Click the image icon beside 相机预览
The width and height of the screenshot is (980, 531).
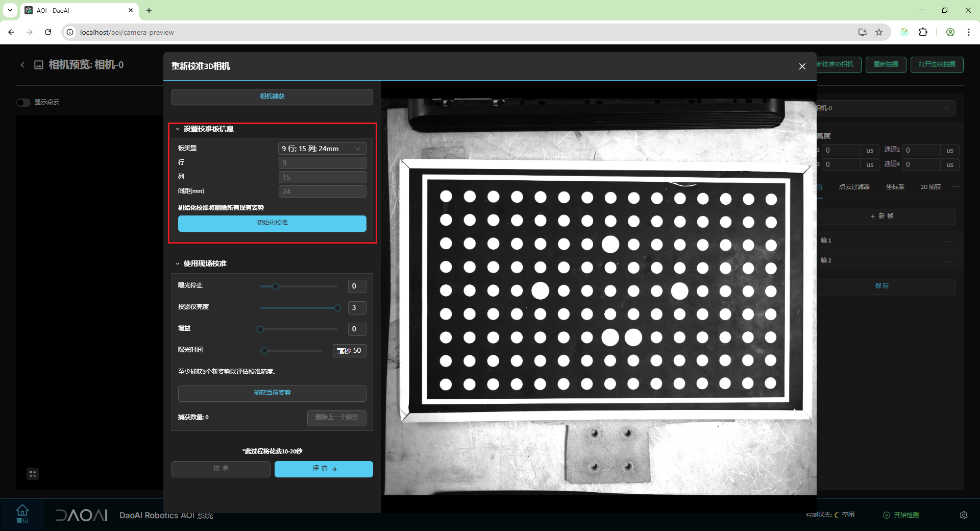pyautogui.click(x=39, y=65)
